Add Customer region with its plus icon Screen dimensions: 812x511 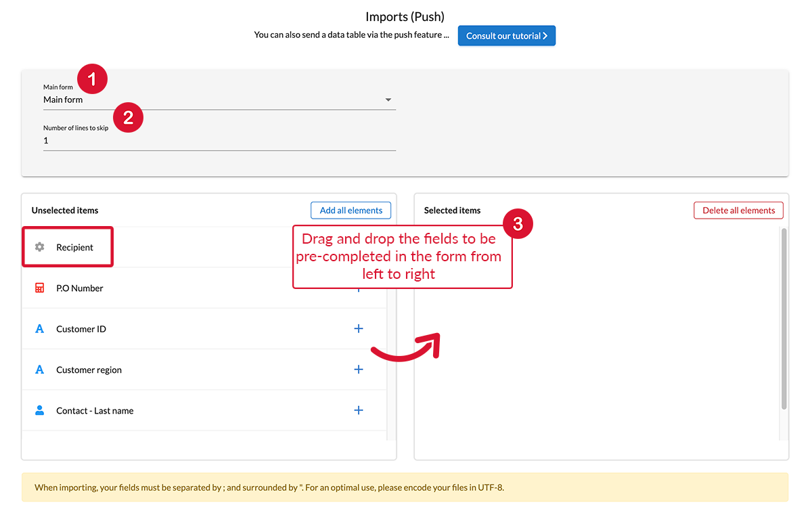[359, 370]
